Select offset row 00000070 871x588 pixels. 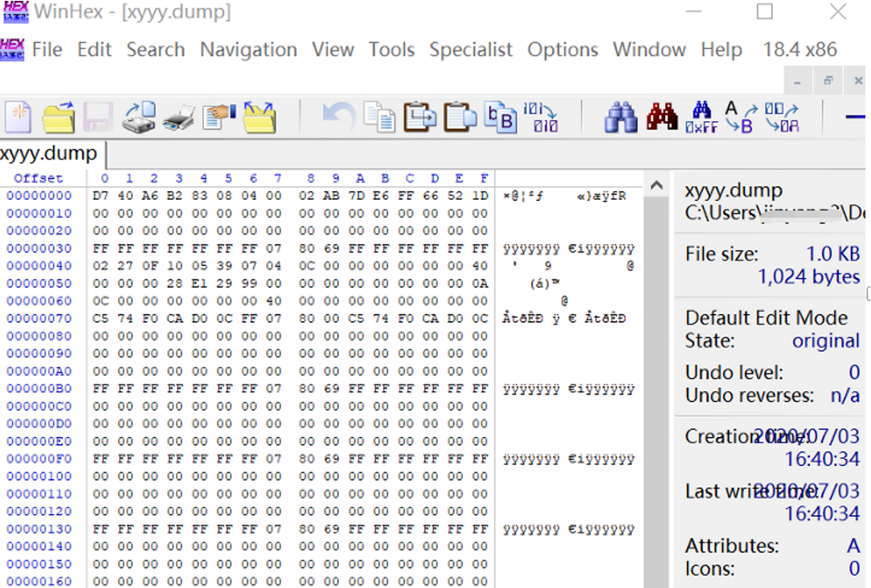coord(39,319)
